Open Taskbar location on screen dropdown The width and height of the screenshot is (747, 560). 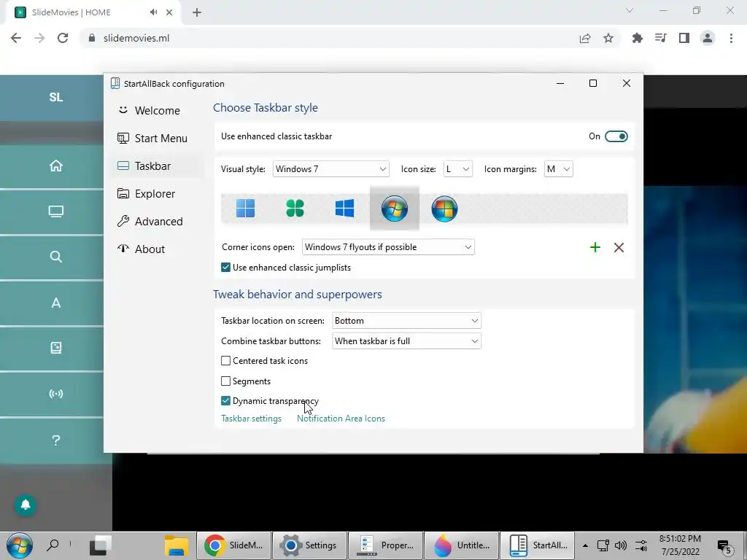pos(406,321)
